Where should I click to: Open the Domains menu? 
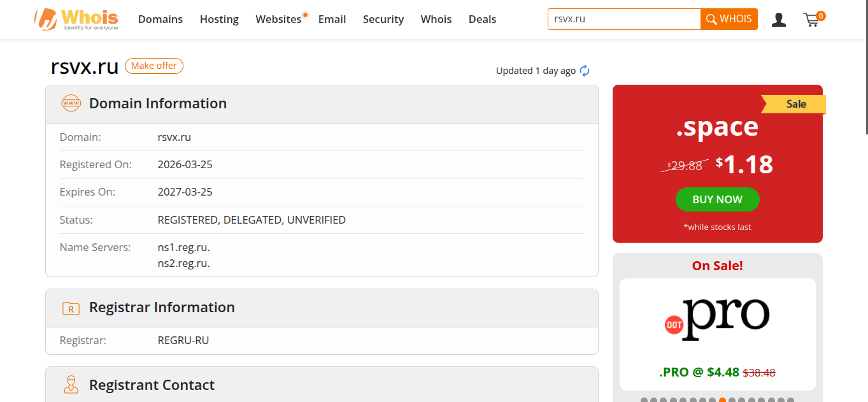coord(160,19)
